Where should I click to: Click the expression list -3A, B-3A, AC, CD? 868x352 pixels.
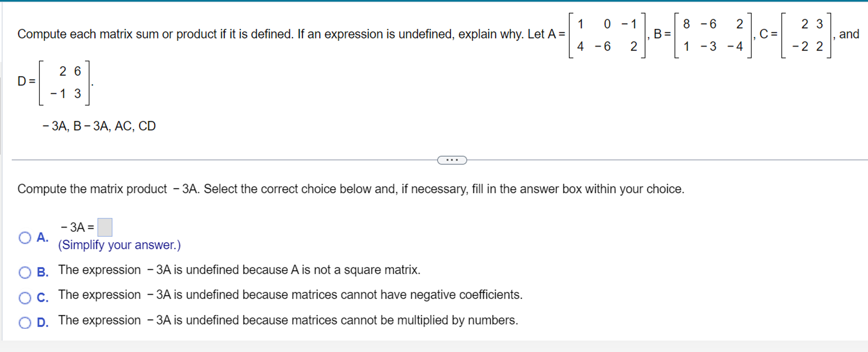pyautogui.click(x=99, y=126)
